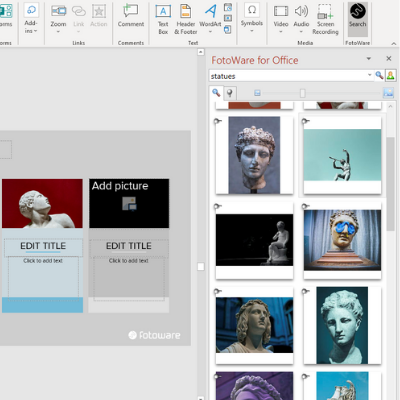Expand the Video dropdown arrow
Image resolution: width=400 pixels, height=400 pixels.
(x=281, y=32)
